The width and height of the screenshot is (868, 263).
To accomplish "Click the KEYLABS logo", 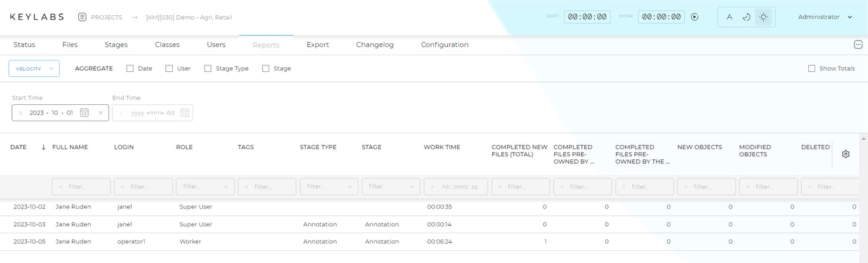I will pyautogui.click(x=37, y=17).
